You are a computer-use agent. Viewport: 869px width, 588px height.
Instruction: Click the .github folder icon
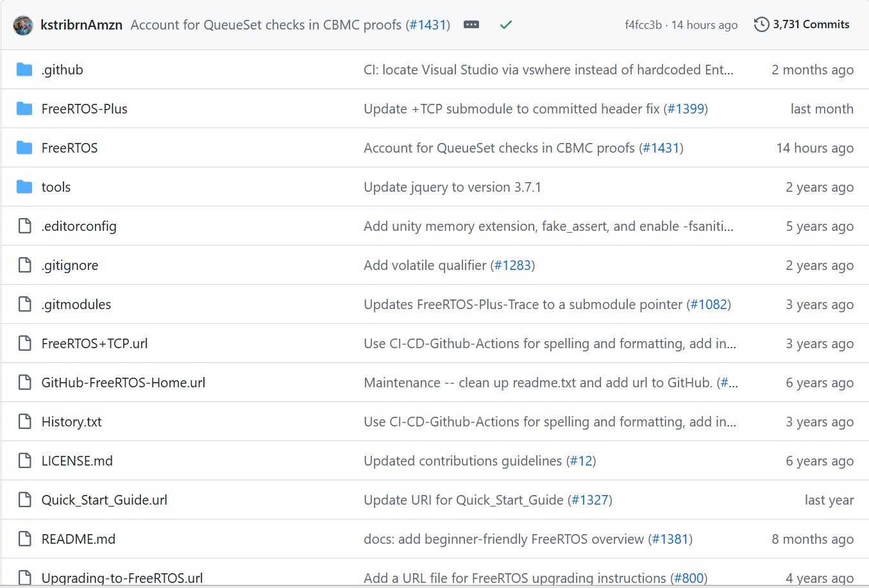[24, 69]
